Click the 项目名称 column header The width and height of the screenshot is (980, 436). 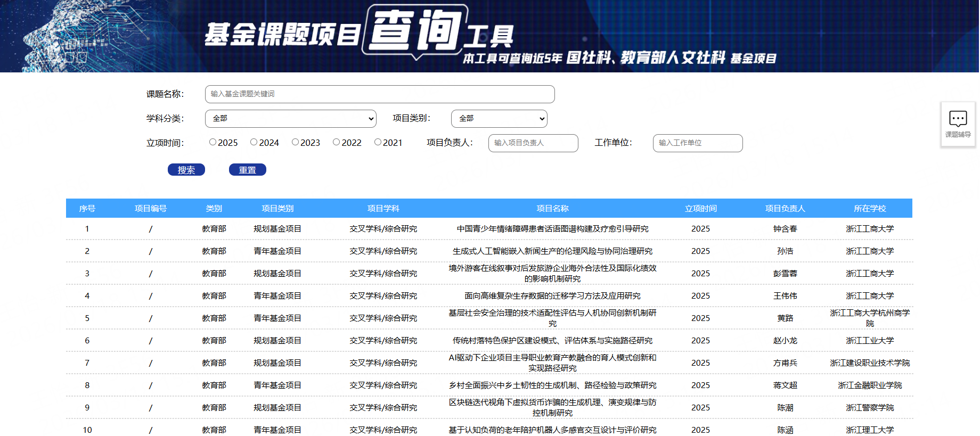point(552,209)
